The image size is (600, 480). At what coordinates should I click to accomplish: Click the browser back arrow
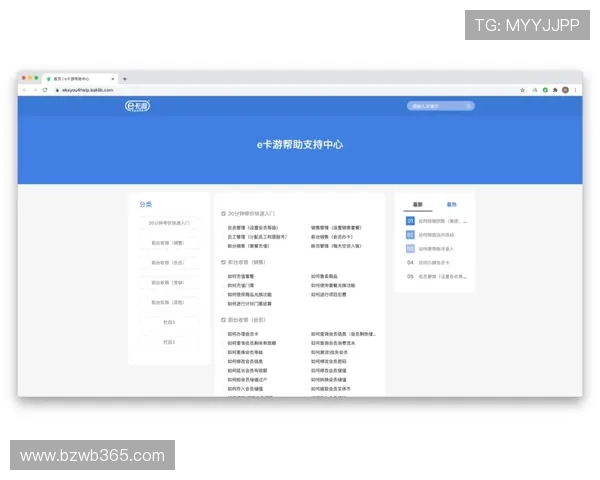24,90
